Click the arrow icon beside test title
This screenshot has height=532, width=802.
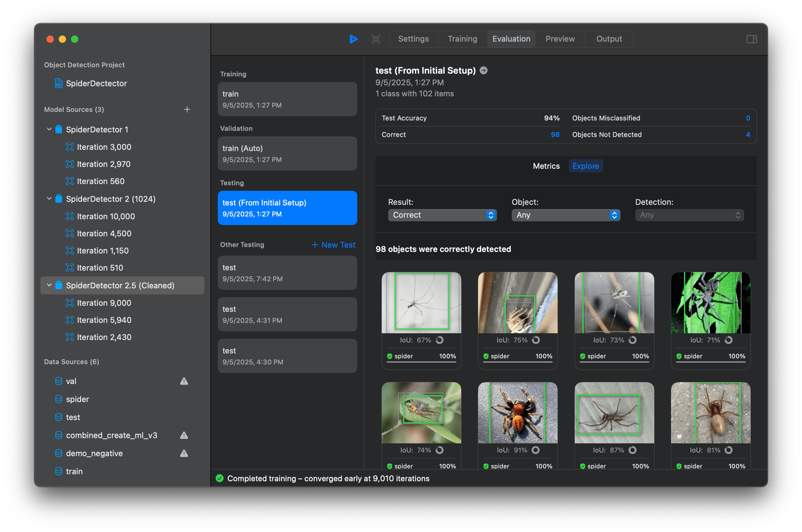click(x=484, y=71)
